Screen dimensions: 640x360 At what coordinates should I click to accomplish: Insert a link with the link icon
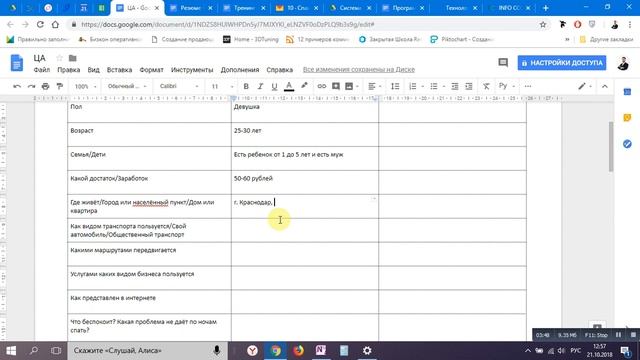point(322,87)
